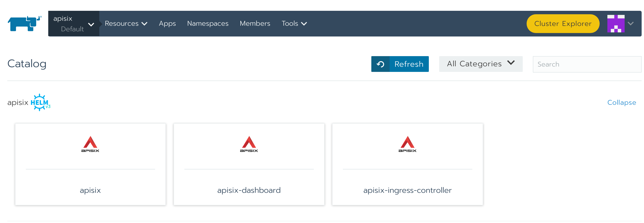Open the Namespaces page
This screenshot has width=644, height=223.
pos(207,24)
